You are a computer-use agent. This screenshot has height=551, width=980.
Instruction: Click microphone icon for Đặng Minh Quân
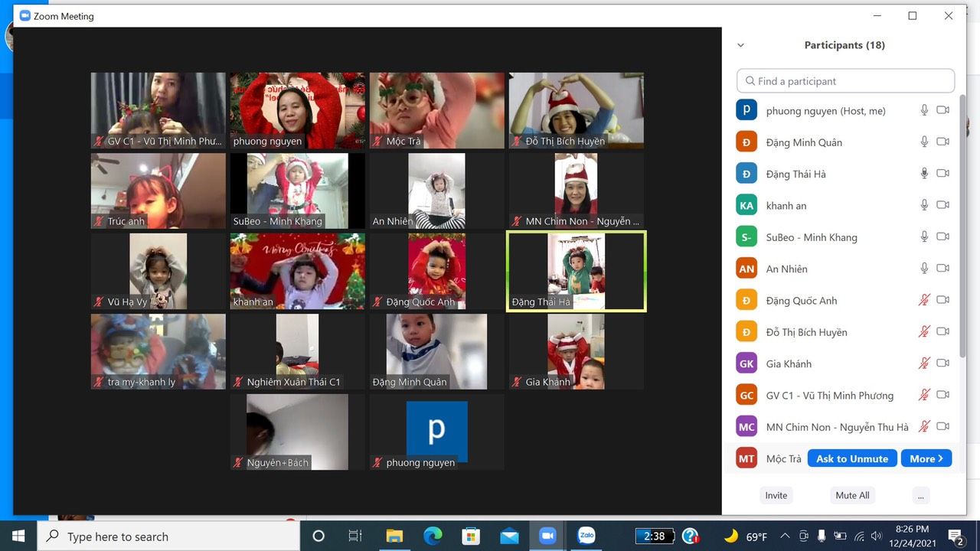[x=924, y=142]
